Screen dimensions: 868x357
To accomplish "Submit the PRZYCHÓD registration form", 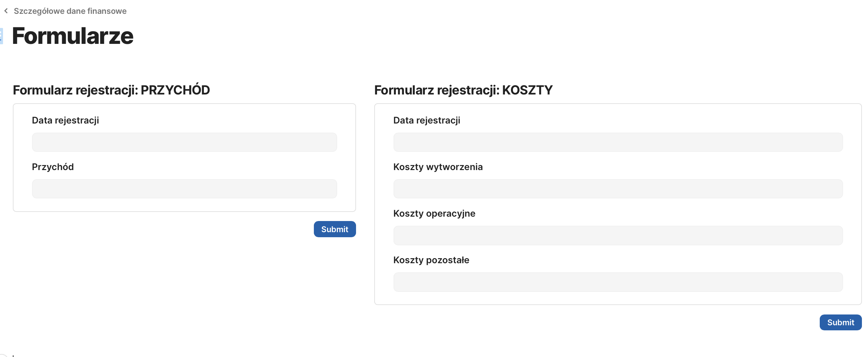I will click(334, 229).
